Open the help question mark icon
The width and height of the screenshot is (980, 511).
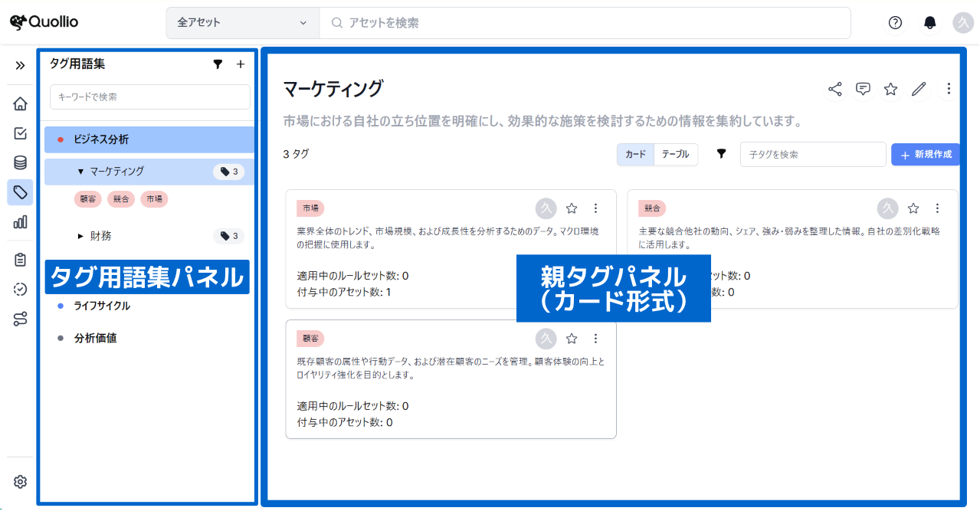pos(895,22)
